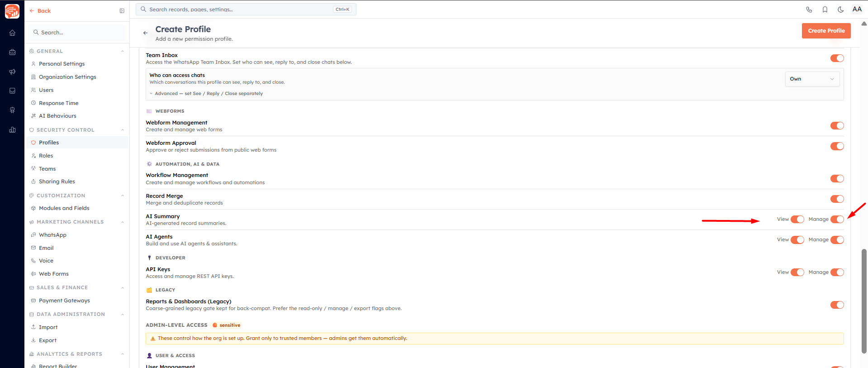The height and width of the screenshot is (368, 868).
Task: Toggle Workflow Management permission
Action: [x=837, y=179]
